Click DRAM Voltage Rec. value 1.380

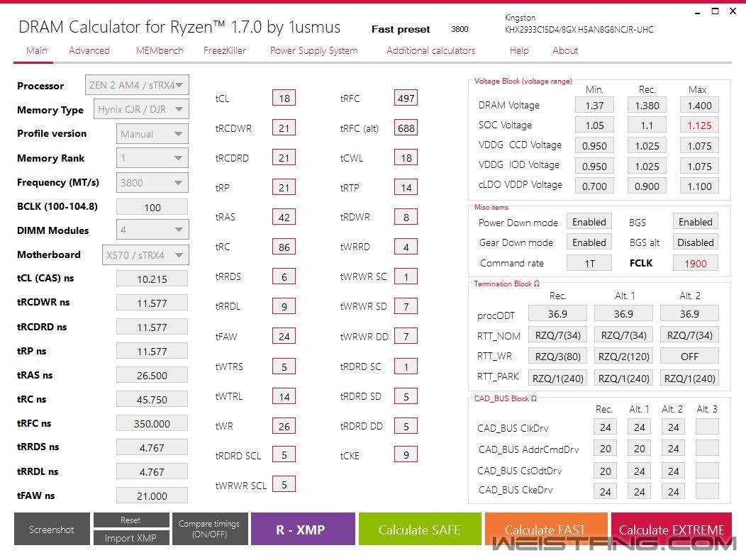tap(647, 105)
